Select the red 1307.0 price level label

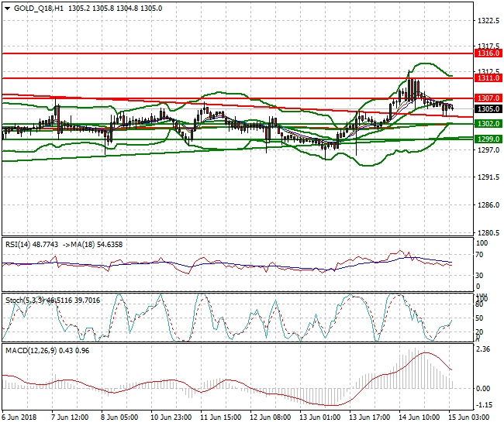pyautogui.click(x=488, y=98)
